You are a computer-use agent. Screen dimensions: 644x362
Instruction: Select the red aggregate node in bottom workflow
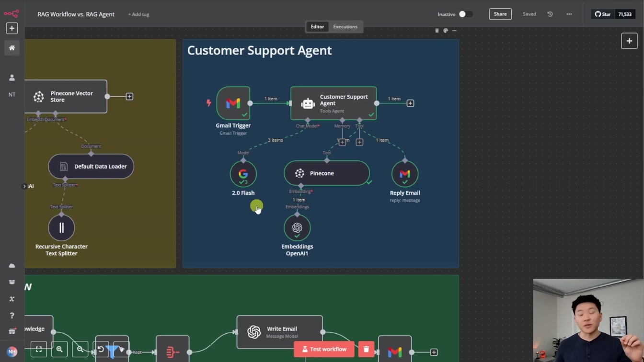tap(172, 350)
